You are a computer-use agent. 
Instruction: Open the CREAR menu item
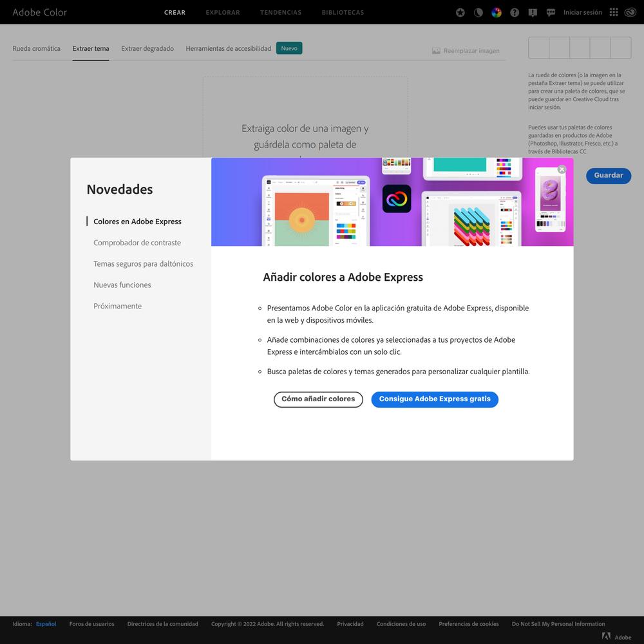coord(175,13)
